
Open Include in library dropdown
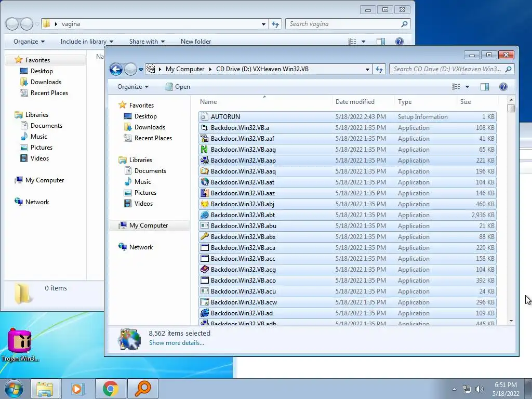point(87,42)
